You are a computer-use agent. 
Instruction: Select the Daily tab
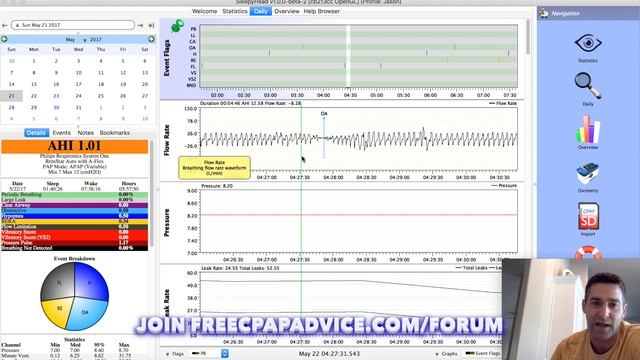261,11
